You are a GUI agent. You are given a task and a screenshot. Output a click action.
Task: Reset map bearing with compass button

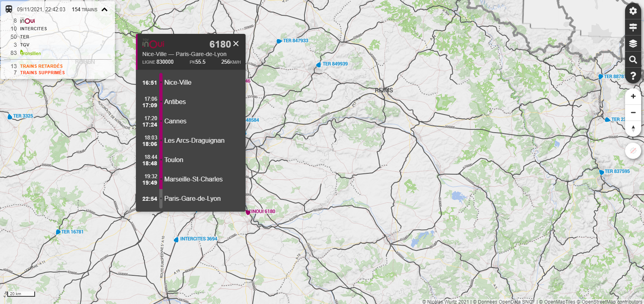click(x=633, y=129)
